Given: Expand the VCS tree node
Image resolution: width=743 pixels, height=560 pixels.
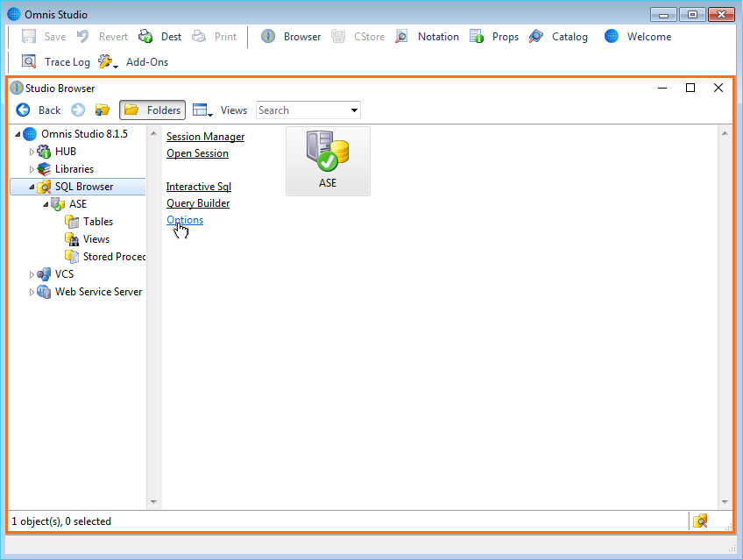Looking at the screenshot, I should (x=32, y=275).
